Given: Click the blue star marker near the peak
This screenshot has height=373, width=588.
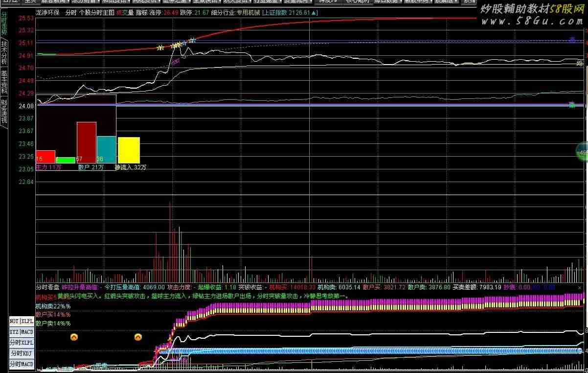Looking at the screenshot, I should (192, 41).
